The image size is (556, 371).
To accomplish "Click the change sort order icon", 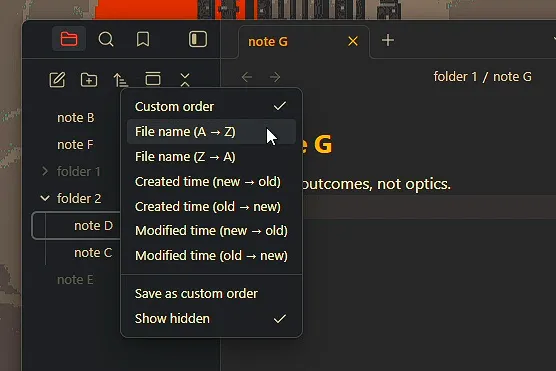I will 121,79.
